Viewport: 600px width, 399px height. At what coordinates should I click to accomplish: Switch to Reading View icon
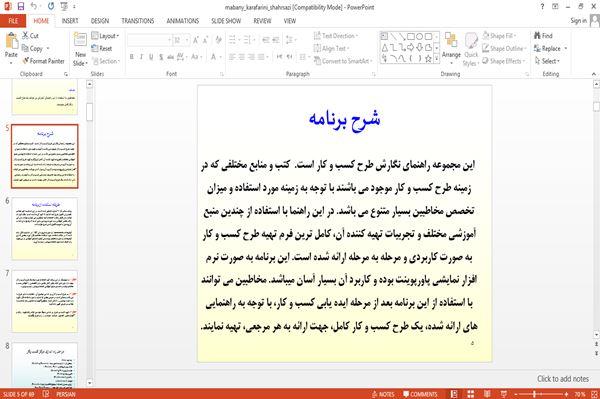coord(487,394)
